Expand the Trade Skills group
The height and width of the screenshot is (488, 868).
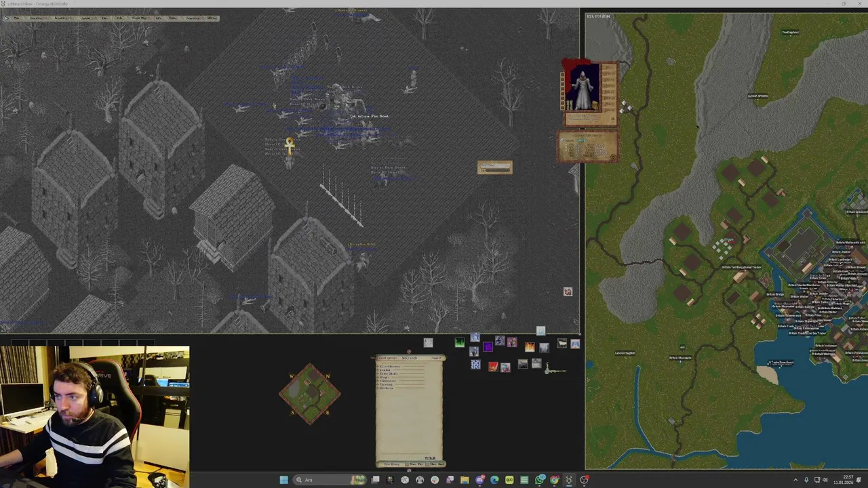[377, 373]
